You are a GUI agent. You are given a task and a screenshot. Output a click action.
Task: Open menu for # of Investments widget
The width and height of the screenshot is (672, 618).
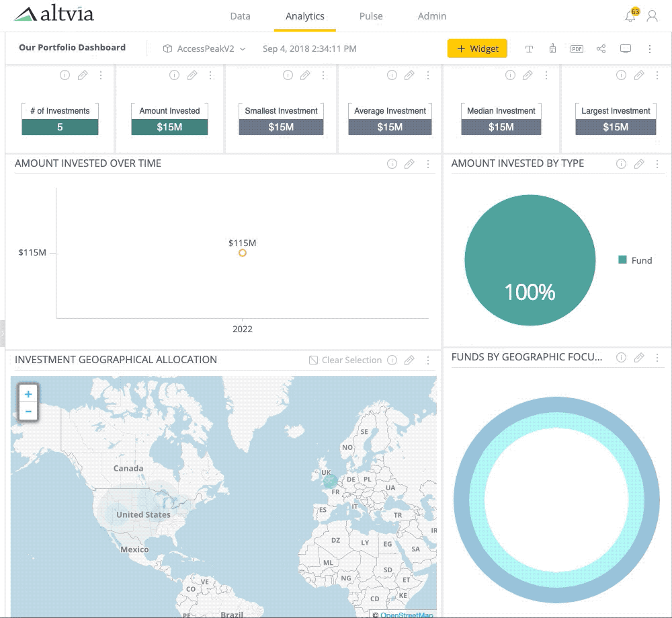pos(101,75)
